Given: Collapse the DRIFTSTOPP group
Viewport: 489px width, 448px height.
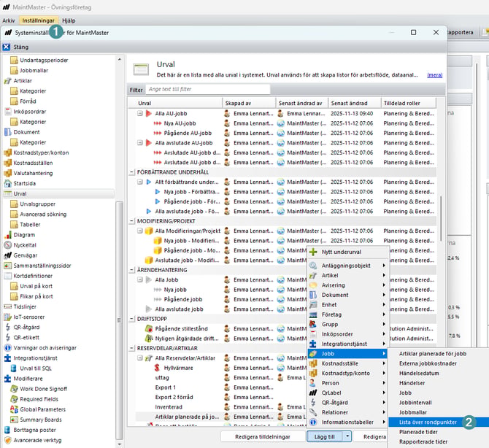Looking at the screenshot, I should [x=132, y=319].
